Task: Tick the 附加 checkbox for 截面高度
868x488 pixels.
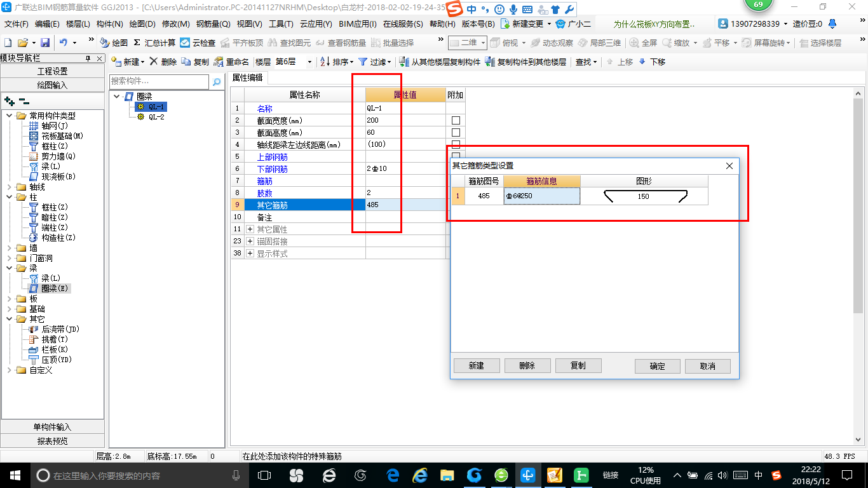Action: [x=456, y=132]
